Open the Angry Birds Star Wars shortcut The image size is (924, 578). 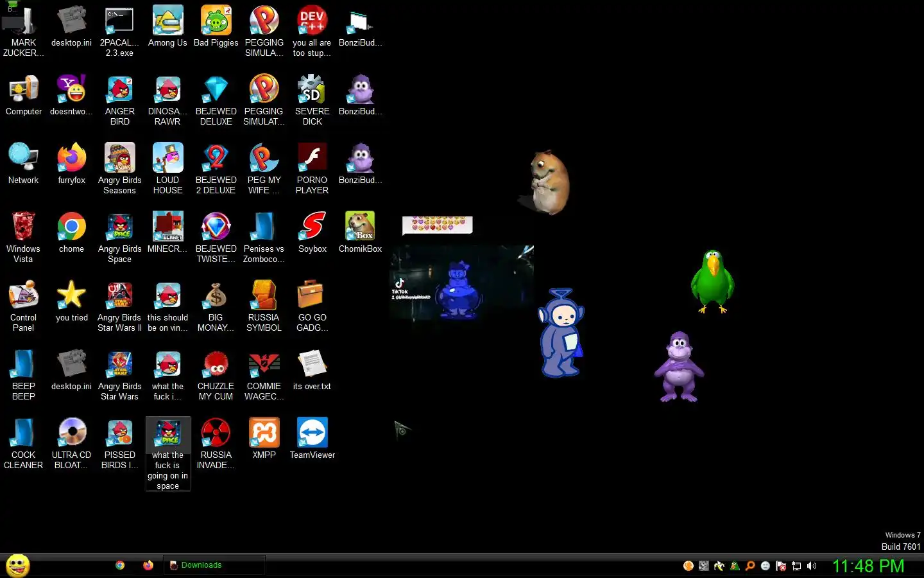tap(119, 375)
